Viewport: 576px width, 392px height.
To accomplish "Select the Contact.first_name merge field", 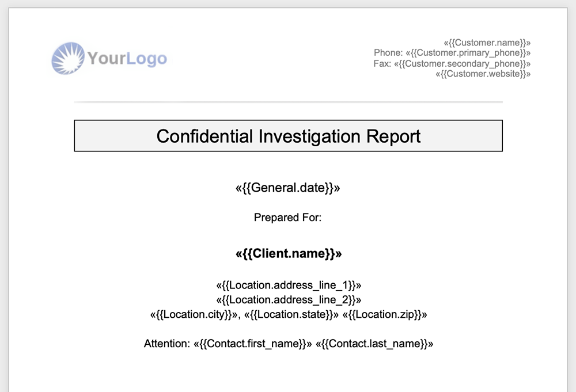I will click(x=253, y=344).
